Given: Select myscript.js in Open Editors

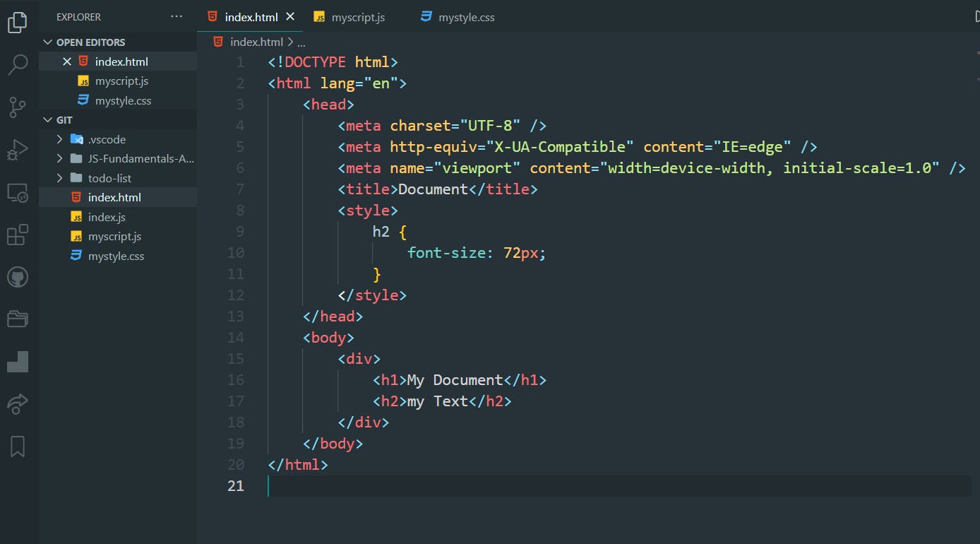Looking at the screenshot, I should pos(118,81).
